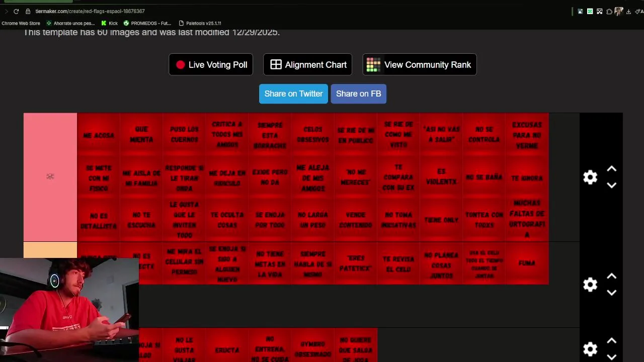Viewport: 644px width, 362px height.
Task: Open settings gear for the second tier row
Action: tap(590, 285)
